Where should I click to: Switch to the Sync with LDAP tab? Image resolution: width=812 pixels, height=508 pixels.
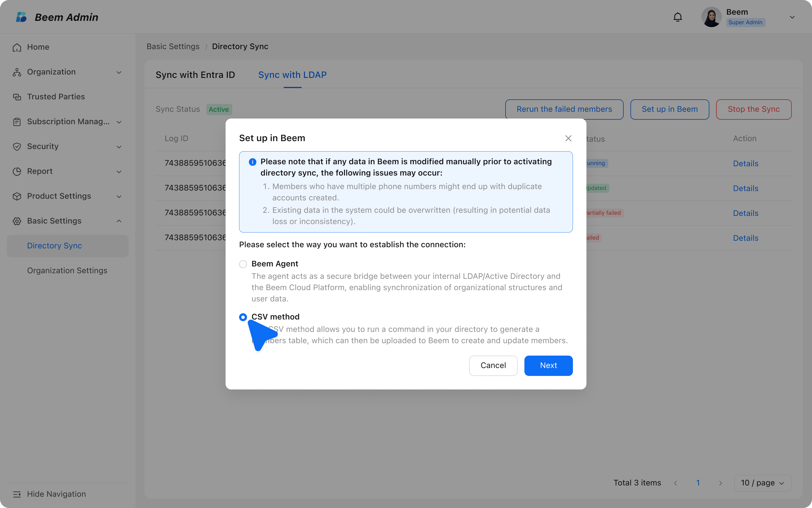coord(292,75)
